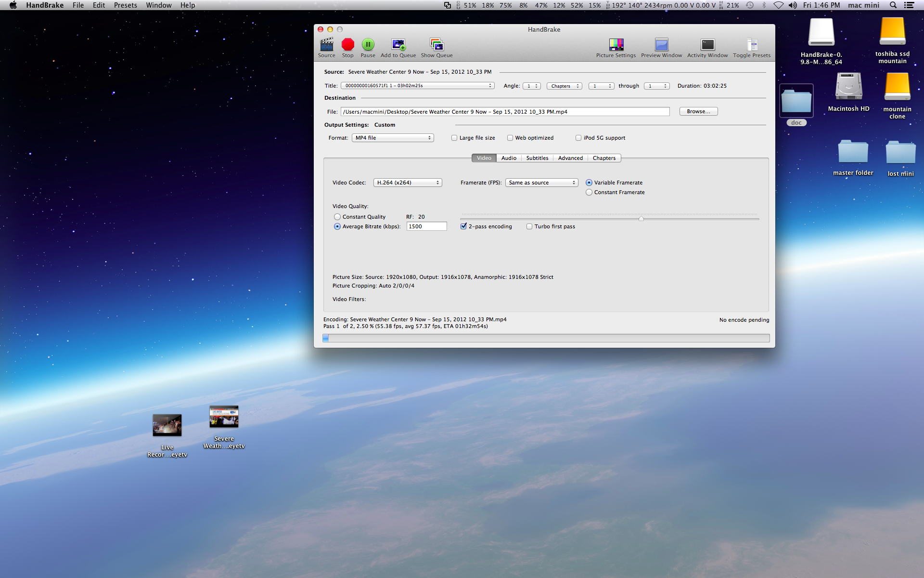Open Picture Settings panel
Viewport: 924px width, 578px height.
click(x=616, y=48)
